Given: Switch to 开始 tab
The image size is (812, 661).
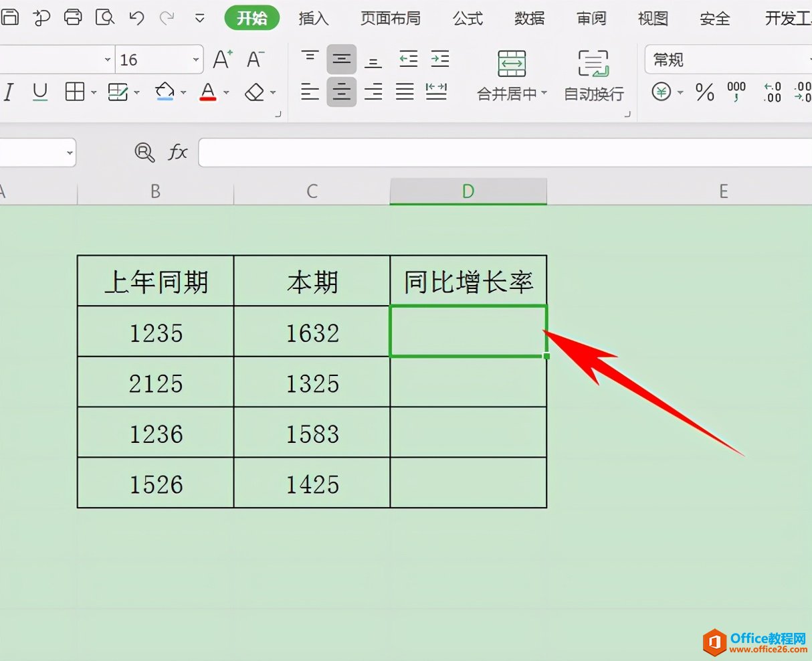Looking at the screenshot, I should pyautogui.click(x=251, y=18).
